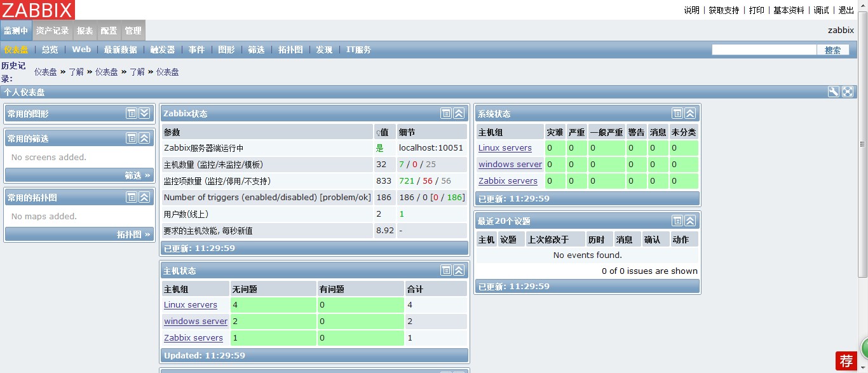
Task: Open the 常用的筛选 widget menu icon
Action: click(132, 138)
